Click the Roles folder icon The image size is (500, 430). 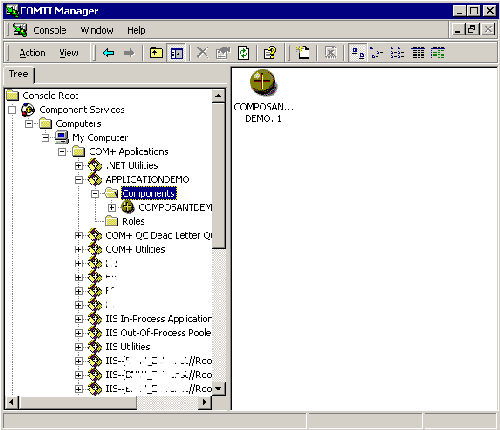coord(111,221)
